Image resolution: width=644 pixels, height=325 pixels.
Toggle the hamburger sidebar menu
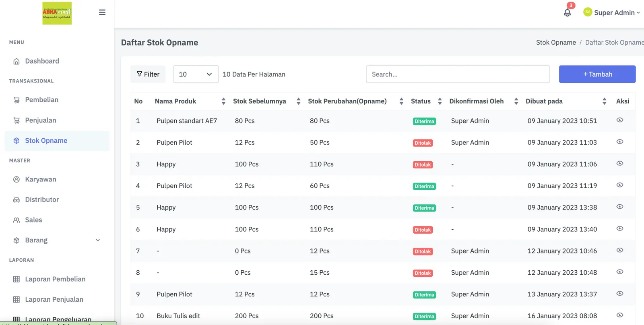pyautogui.click(x=102, y=12)
